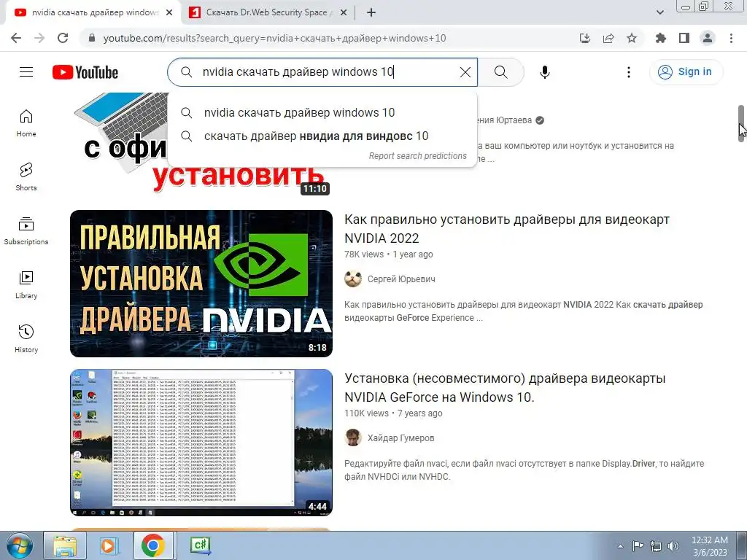Viewport: 747px width, 560px height.
Task: Open History in the sidebar
Action: (26, 338)
